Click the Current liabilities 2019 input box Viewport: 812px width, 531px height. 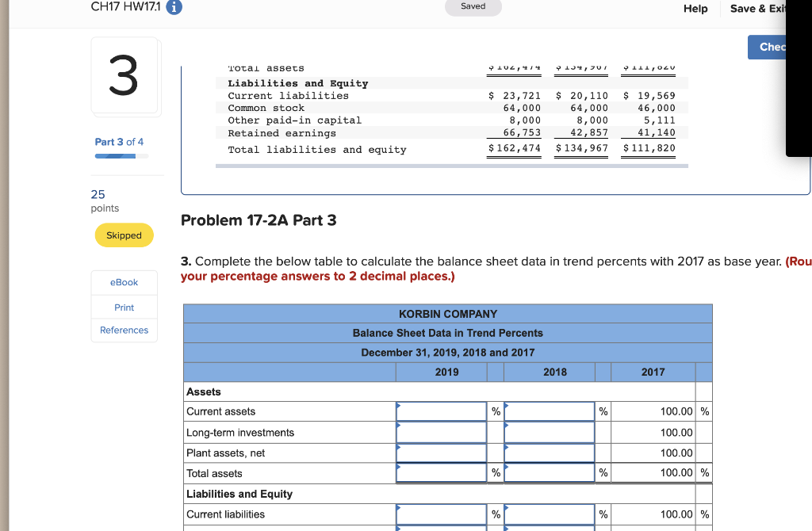(441, 514)
